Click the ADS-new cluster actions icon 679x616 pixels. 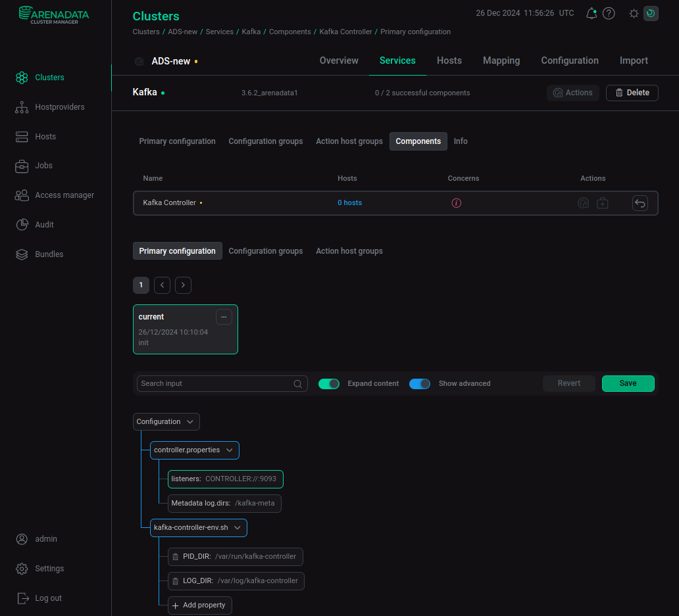click(x=139, y=61)
